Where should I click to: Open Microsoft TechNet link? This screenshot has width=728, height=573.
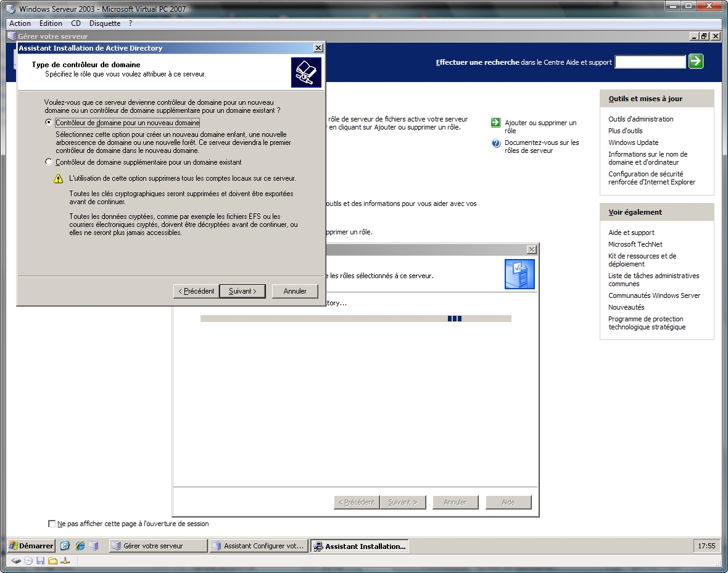click(x=635, y=244)
